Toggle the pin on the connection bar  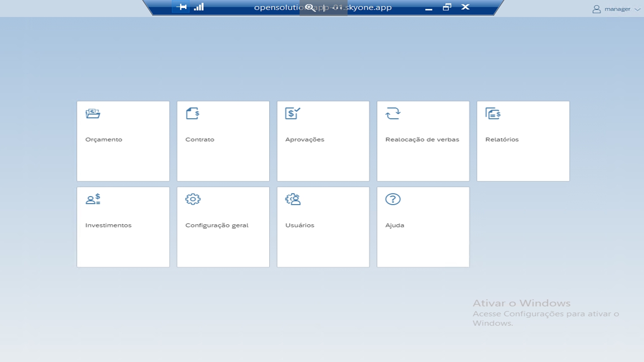click(183, 7)
